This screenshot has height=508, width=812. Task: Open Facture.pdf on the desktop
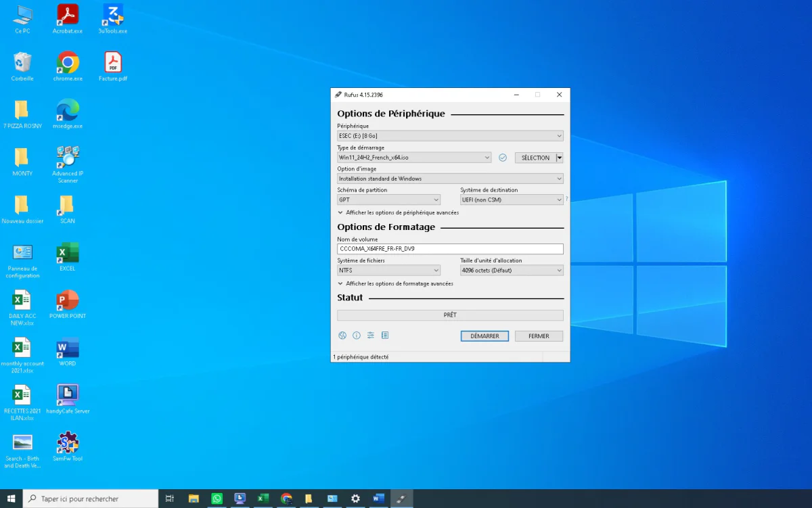tap(112, 66)
